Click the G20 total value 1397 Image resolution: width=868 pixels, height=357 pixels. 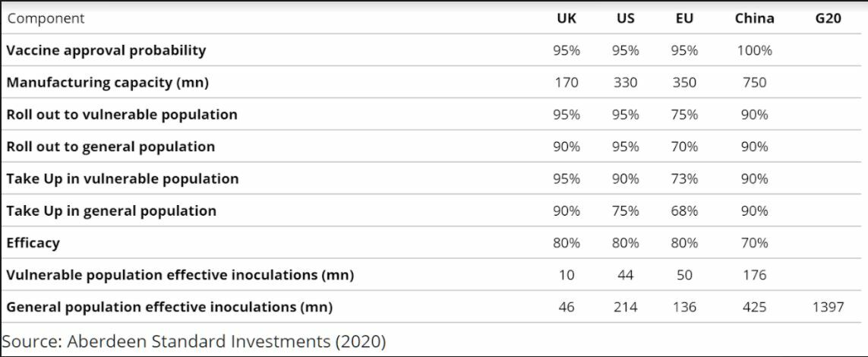tap(827, 307)
